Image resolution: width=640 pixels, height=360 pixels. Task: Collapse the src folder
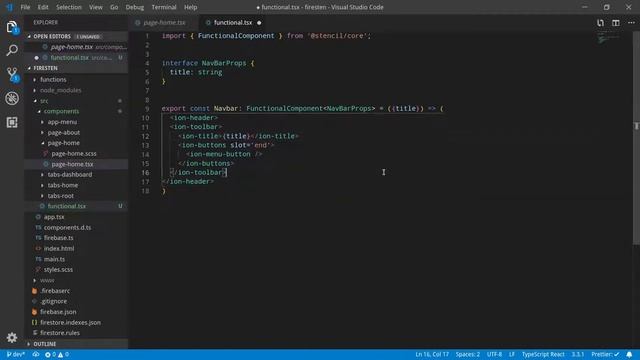44,101
